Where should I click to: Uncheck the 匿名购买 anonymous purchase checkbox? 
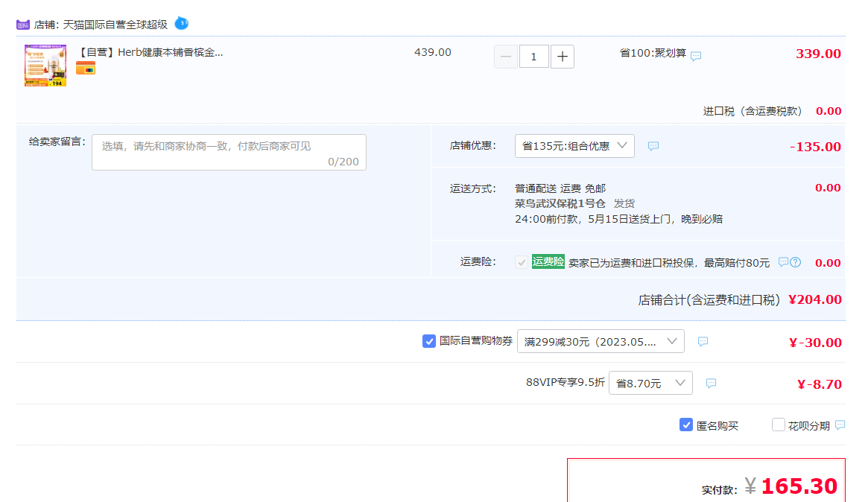pos(686,425)
